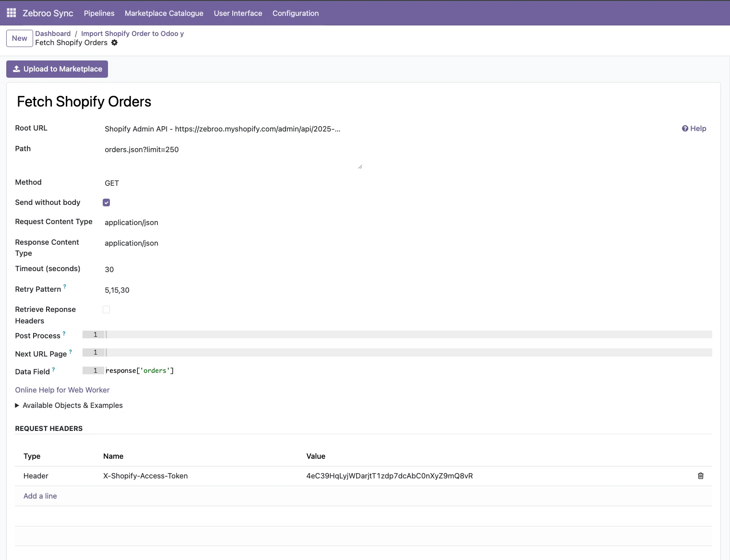Click the Post Process help question mark
Viewport: 730px width, 560px height.
click(x=64, y=333)
